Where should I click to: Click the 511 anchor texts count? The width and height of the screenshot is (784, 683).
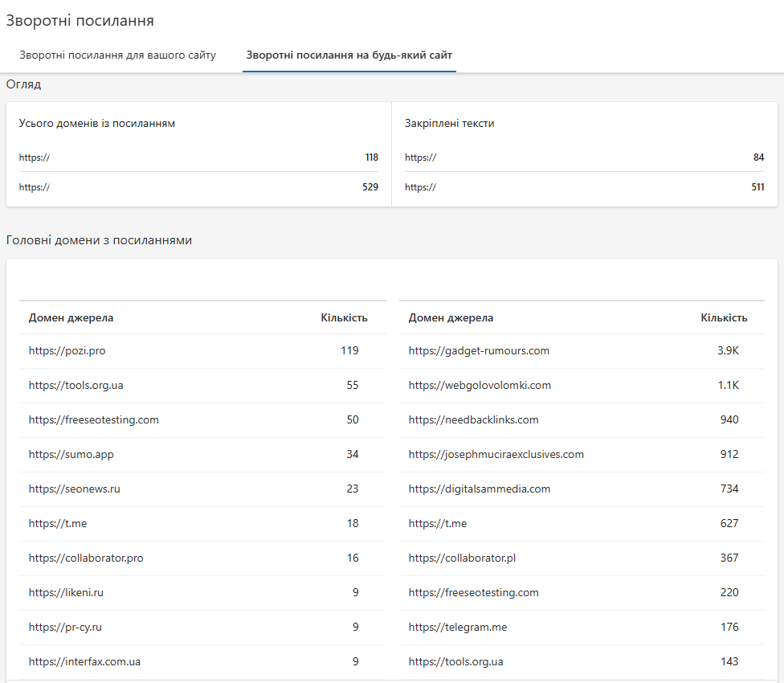(x=756, y=187)
